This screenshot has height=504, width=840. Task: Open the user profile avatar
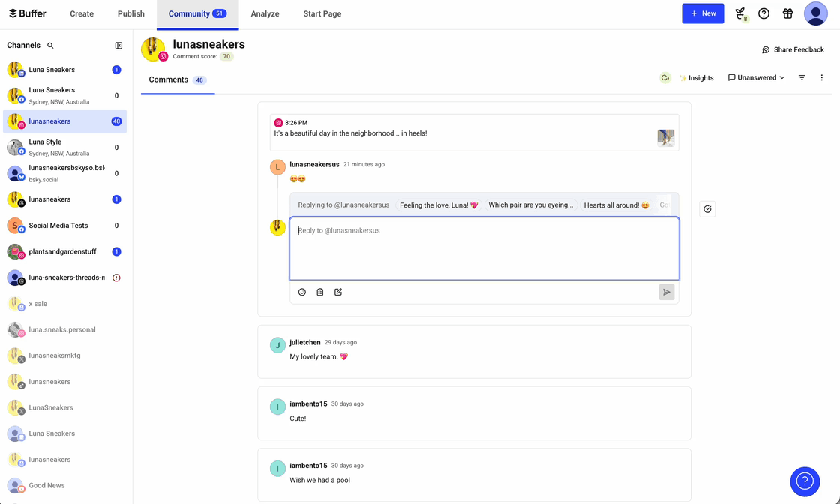click(x=816, y=14)
